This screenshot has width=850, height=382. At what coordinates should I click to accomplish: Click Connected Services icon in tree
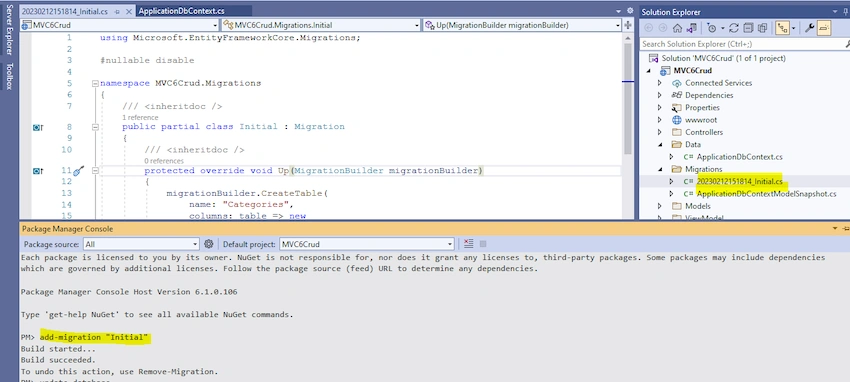[676, 83]
